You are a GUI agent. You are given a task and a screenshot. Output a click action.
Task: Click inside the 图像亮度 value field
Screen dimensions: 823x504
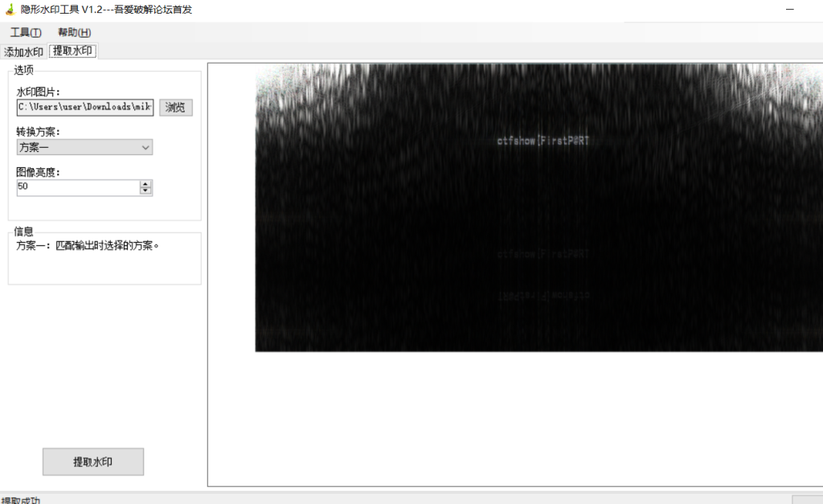tap(78, 186)
